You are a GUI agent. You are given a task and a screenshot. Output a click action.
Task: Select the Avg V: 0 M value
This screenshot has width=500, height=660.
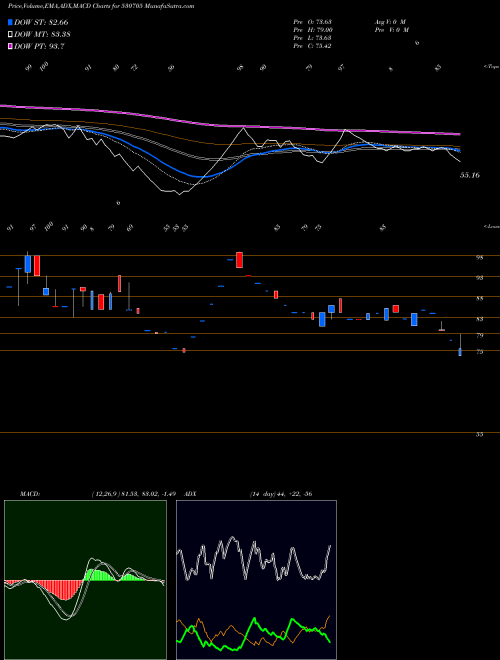click(x=390, y=21)
